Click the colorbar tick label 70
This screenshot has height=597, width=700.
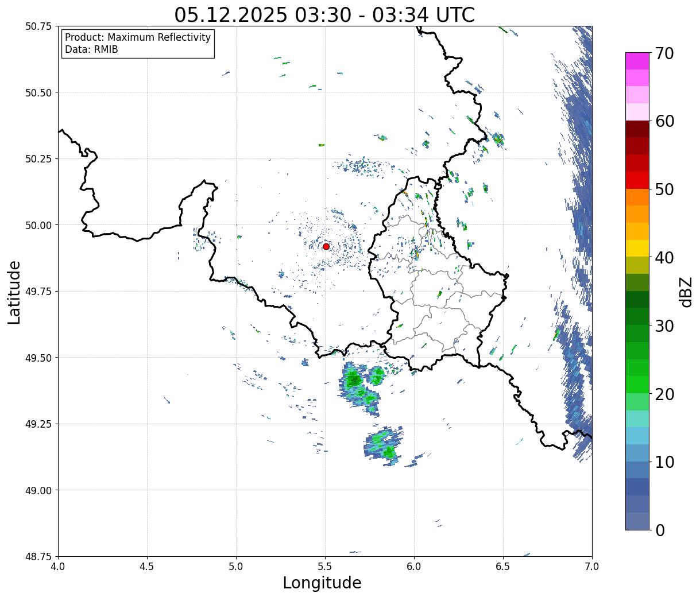pos(665,53)
